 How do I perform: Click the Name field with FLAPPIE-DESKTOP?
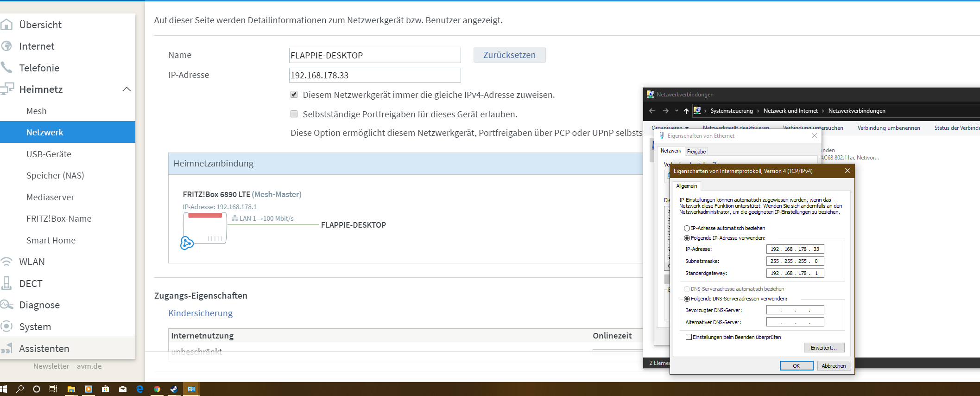coord(375,55)
